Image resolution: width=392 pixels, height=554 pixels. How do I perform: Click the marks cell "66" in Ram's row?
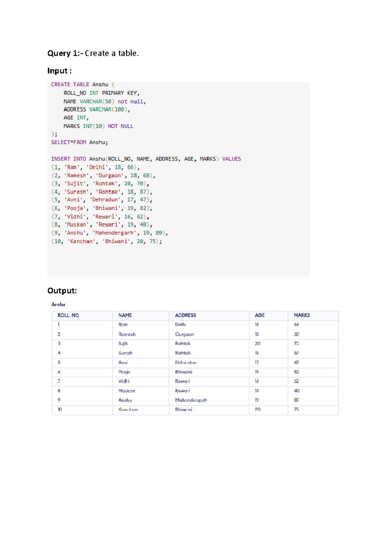[296, 325]
